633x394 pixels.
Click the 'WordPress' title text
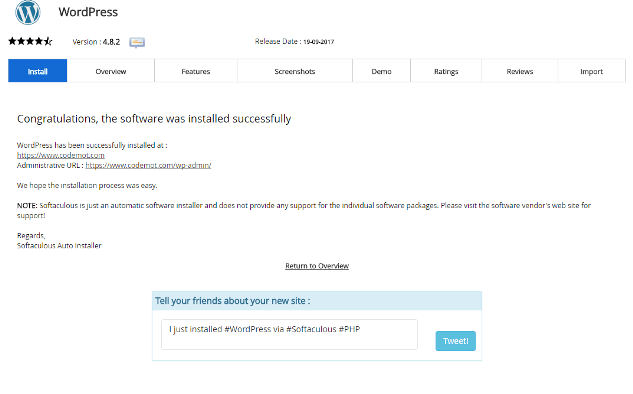tap(88, 12)
